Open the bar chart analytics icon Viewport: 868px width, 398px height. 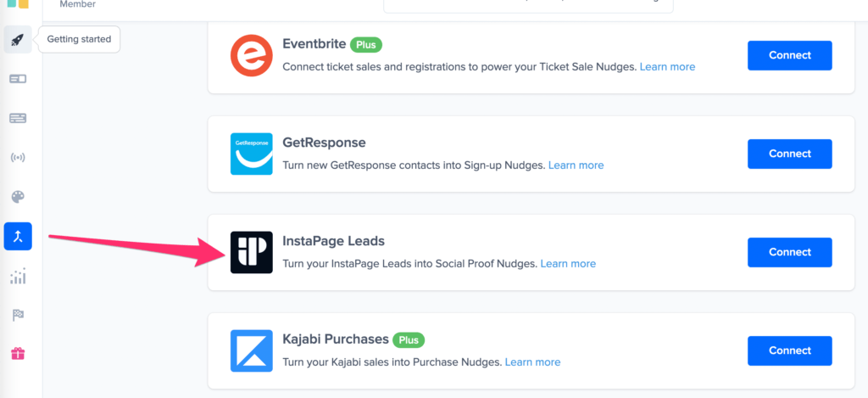[18, 276]
